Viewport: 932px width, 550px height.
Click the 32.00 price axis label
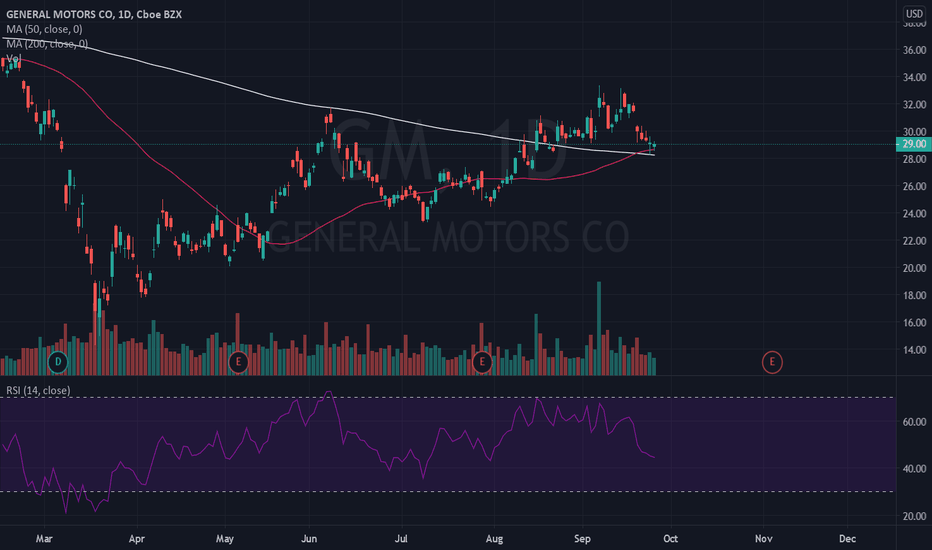(914, 105)
